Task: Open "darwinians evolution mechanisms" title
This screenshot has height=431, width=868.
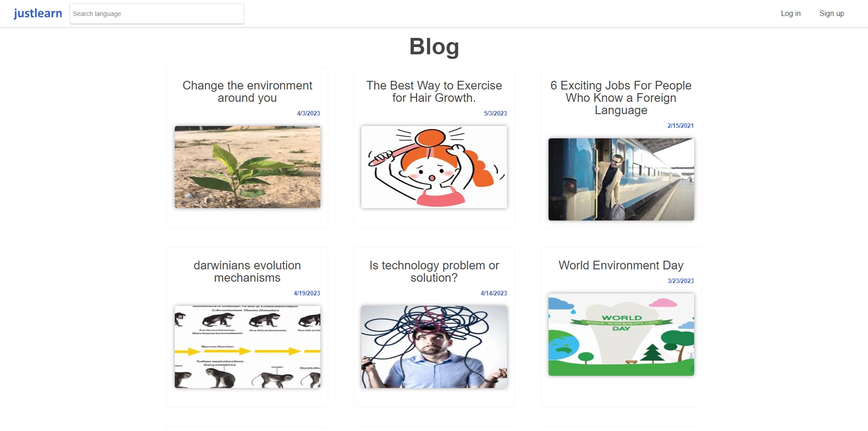Action: point(247,272)
